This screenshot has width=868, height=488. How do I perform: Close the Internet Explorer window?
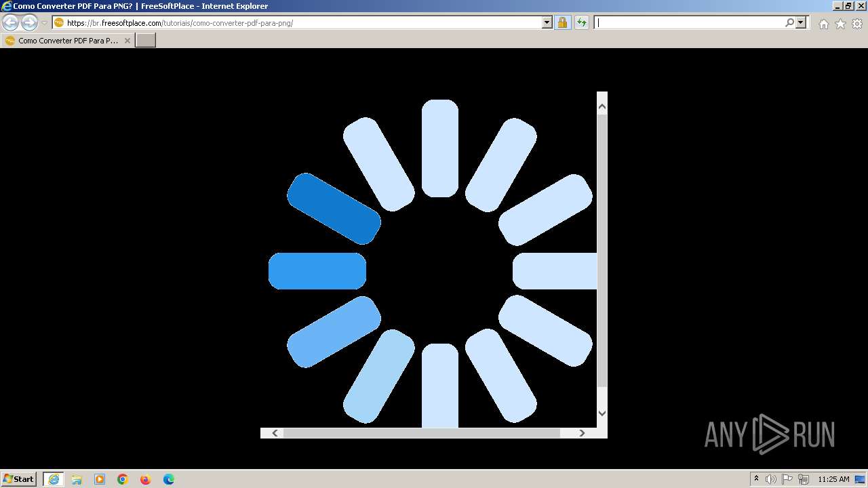pyautogui.click(x=860, y=6)
